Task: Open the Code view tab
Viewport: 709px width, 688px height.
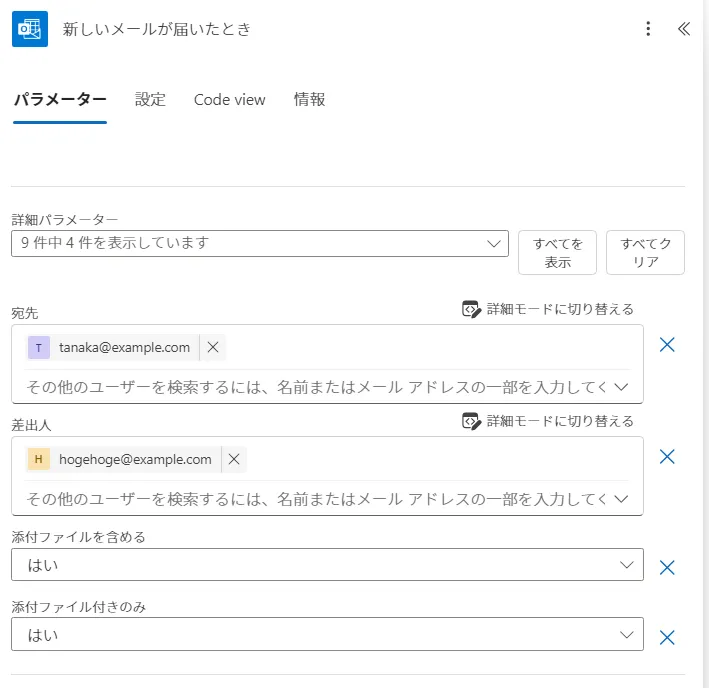Action: tap(230, 100)
